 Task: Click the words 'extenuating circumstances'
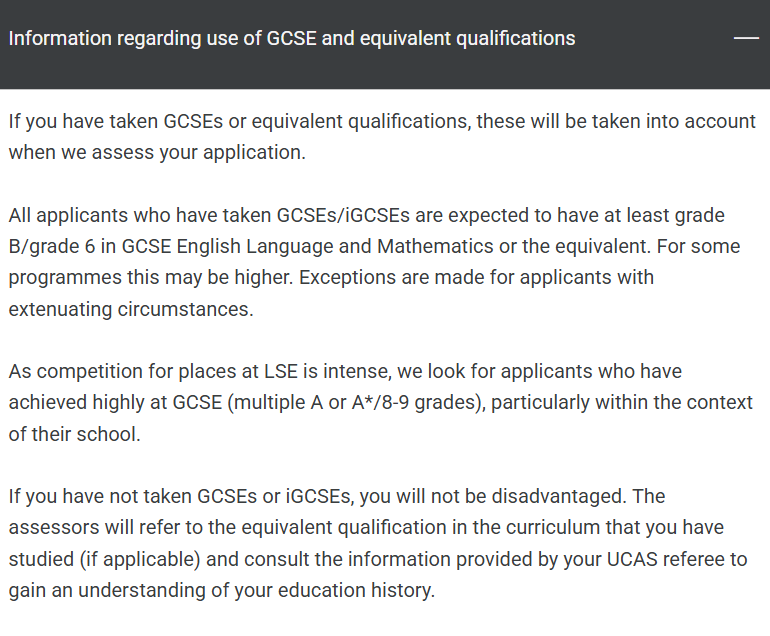click(x=130, y=309)
